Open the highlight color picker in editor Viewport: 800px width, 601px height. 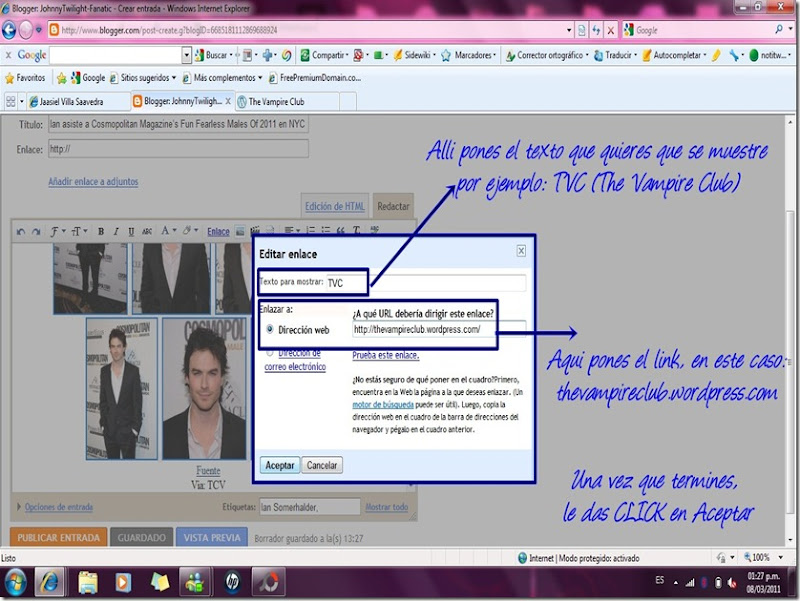tap(190, 231)
